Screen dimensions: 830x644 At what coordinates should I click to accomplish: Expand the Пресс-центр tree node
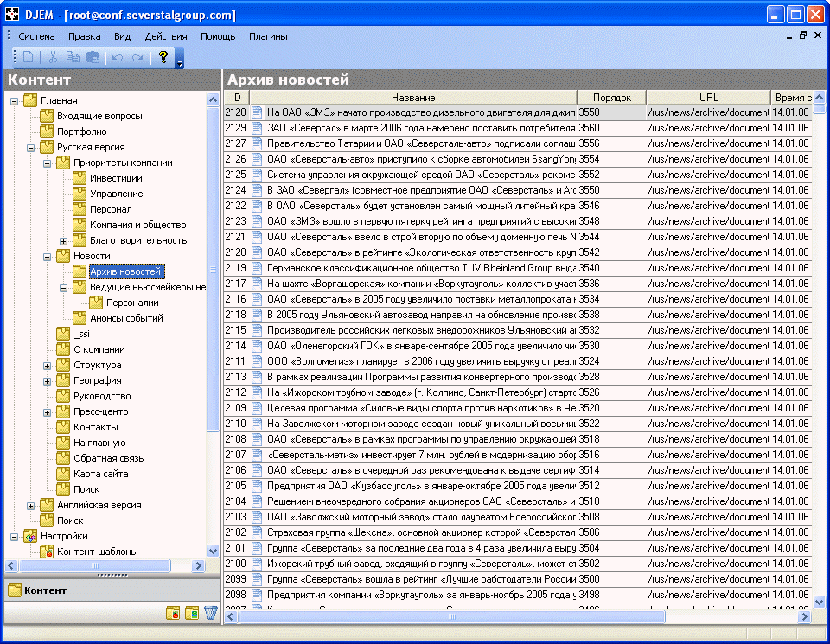point(47,412)
